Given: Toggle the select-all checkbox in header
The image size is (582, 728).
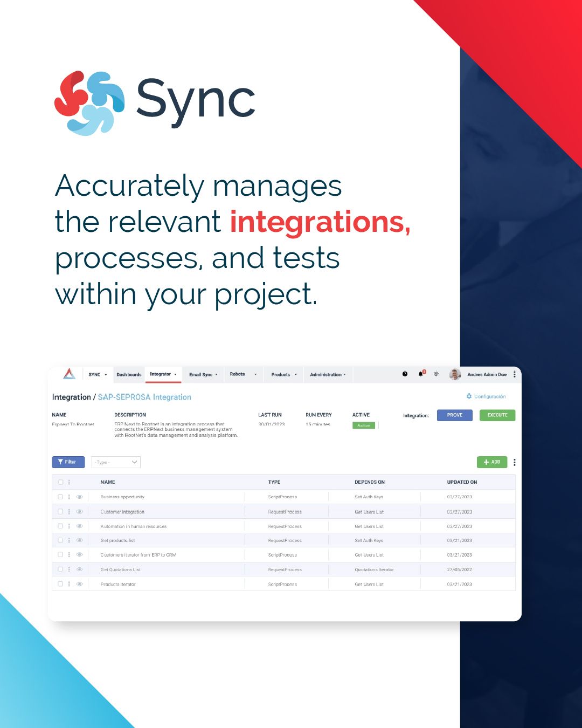Looking at the screenshot, I should pos(60,482).
